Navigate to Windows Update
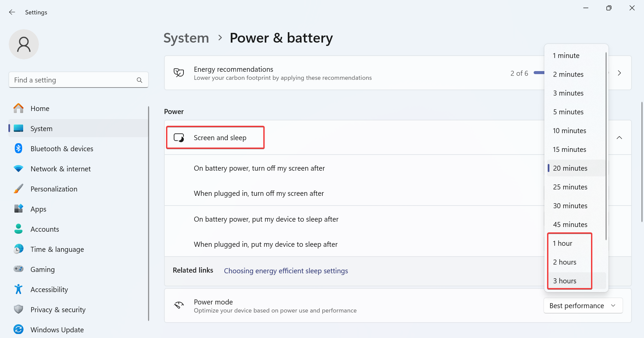The image size is (644, 338). coord(78,330)
